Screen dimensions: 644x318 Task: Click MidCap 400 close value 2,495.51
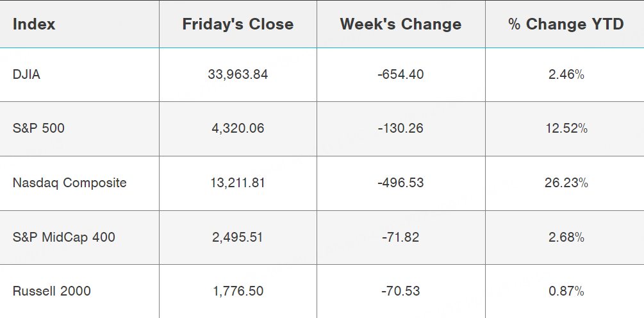click(x=238, y=237)
